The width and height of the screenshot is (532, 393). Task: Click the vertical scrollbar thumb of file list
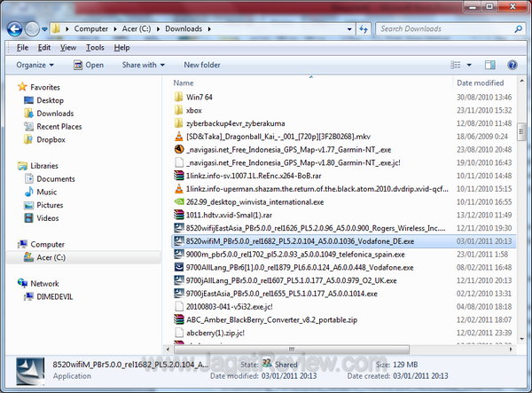[x=521, y=131]
